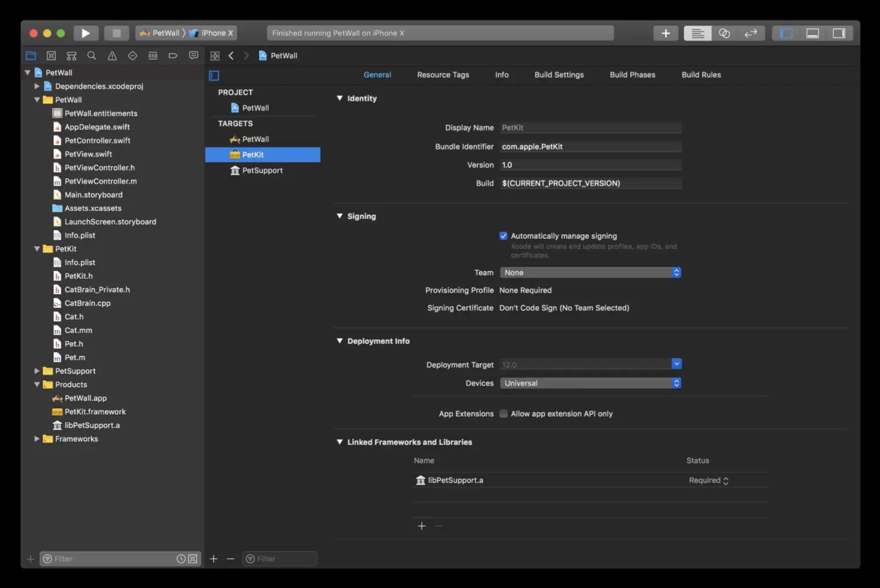Choose the PetWall scheme in toolbar
880x588 pixels.
pyautogui.click(x=160, y=33)
